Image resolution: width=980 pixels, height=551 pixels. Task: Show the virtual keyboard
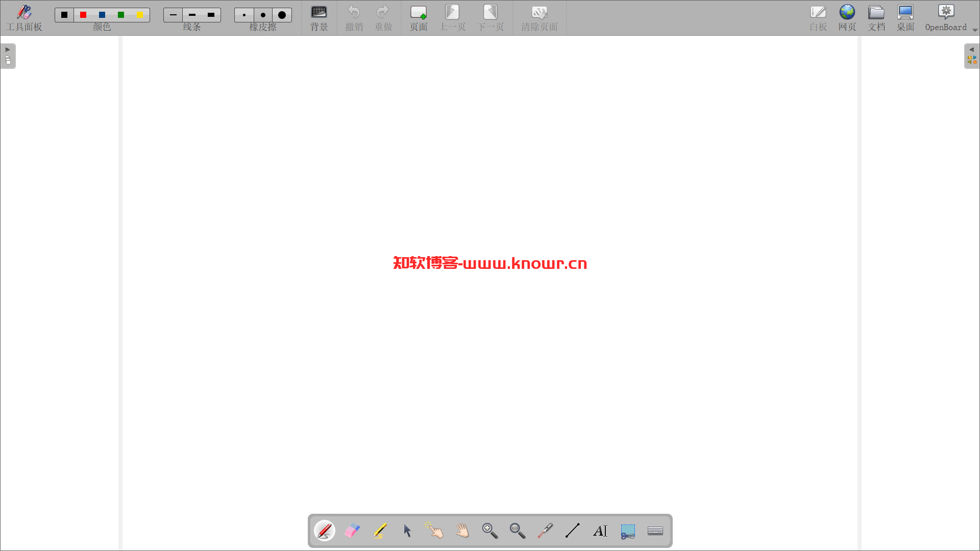(x=655, y=531)
